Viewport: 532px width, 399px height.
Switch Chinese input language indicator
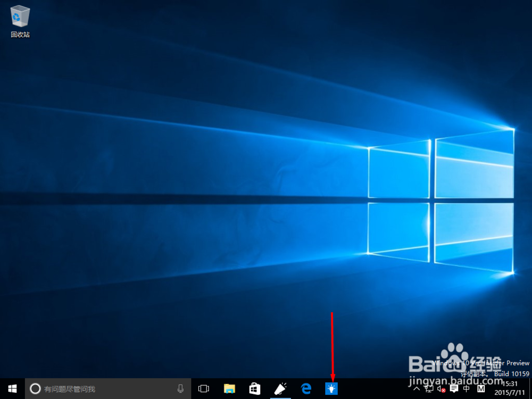467,389
